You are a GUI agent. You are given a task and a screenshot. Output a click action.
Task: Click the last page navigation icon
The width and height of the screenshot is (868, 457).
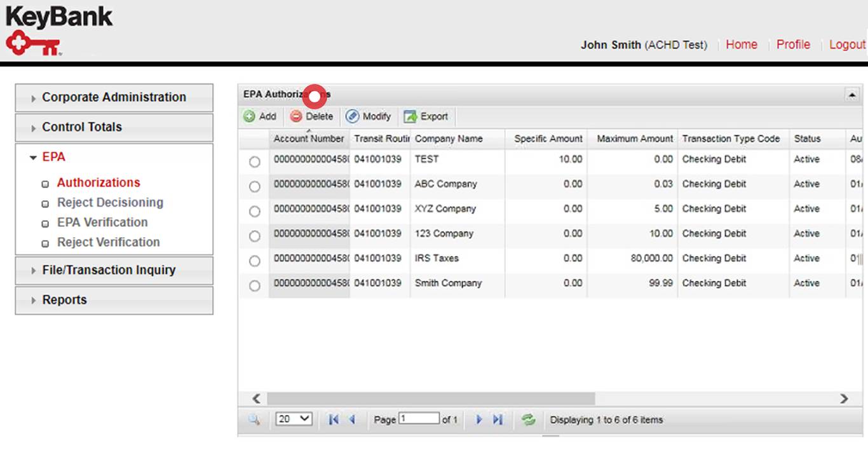click(x=498, y=419)
